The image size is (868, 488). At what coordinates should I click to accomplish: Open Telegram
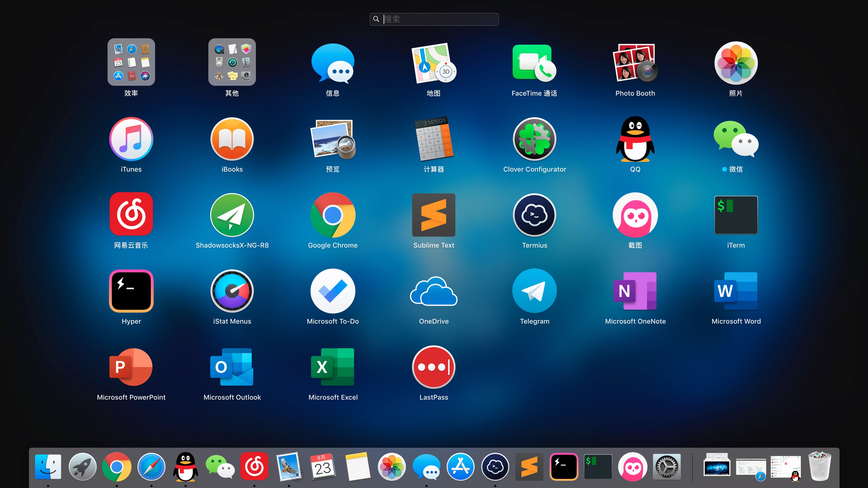[x=534, y=291]
